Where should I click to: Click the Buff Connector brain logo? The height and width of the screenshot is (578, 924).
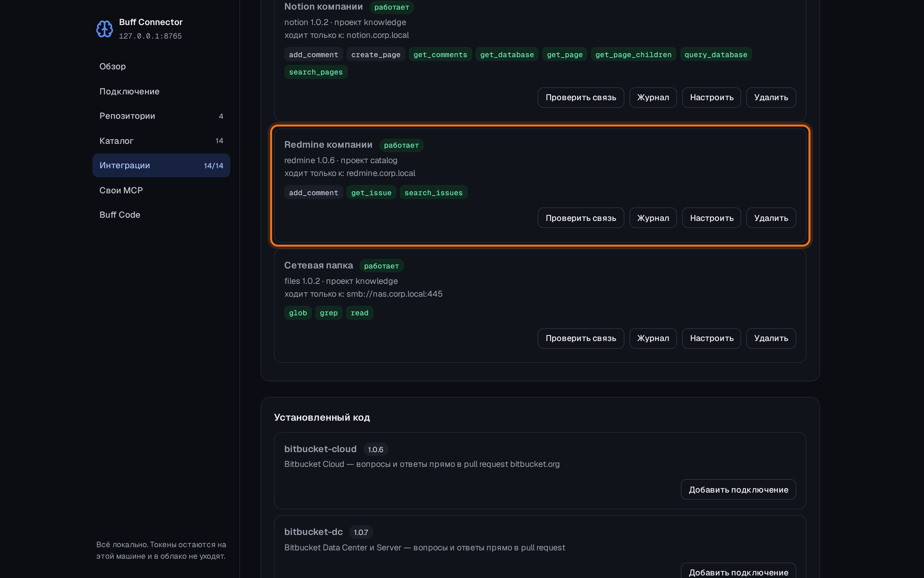(104, 29)
